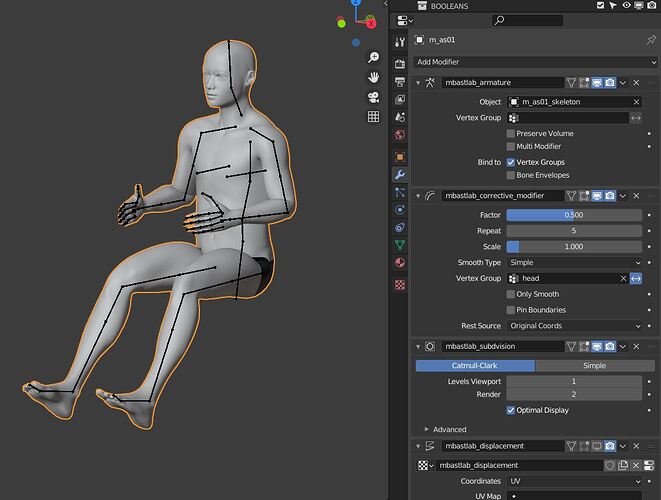The height and width of the screenshot is (500, 661).
Task: Click the viewport zoom magnifier icon
Action: click(373, 57)
